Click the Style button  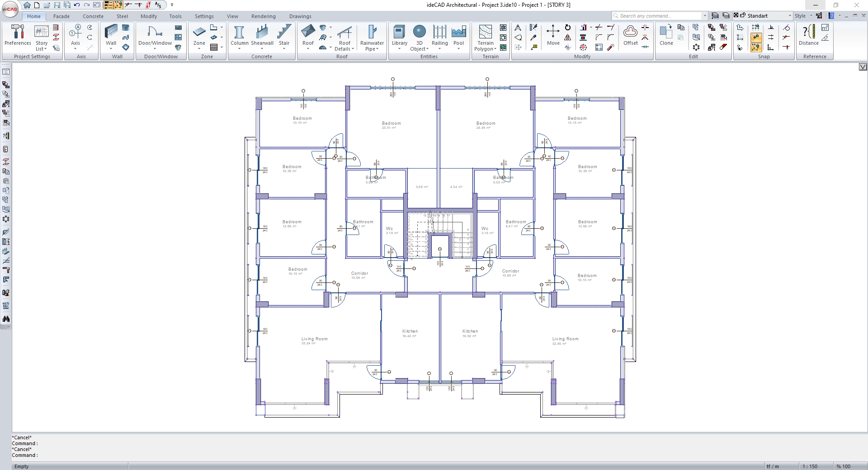click(800, 16)
